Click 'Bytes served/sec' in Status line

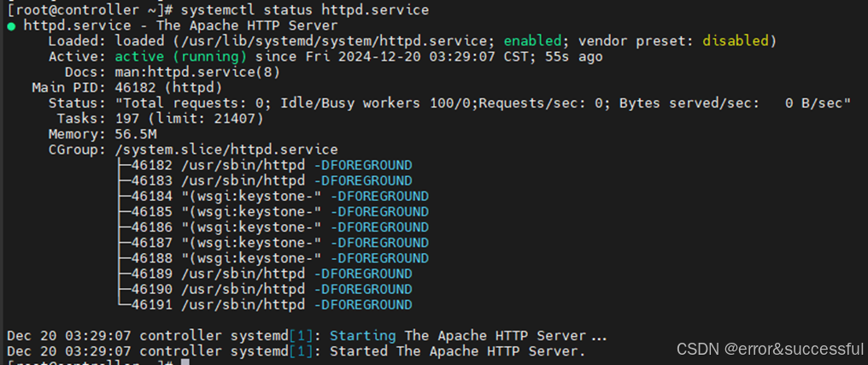(685, 103)
